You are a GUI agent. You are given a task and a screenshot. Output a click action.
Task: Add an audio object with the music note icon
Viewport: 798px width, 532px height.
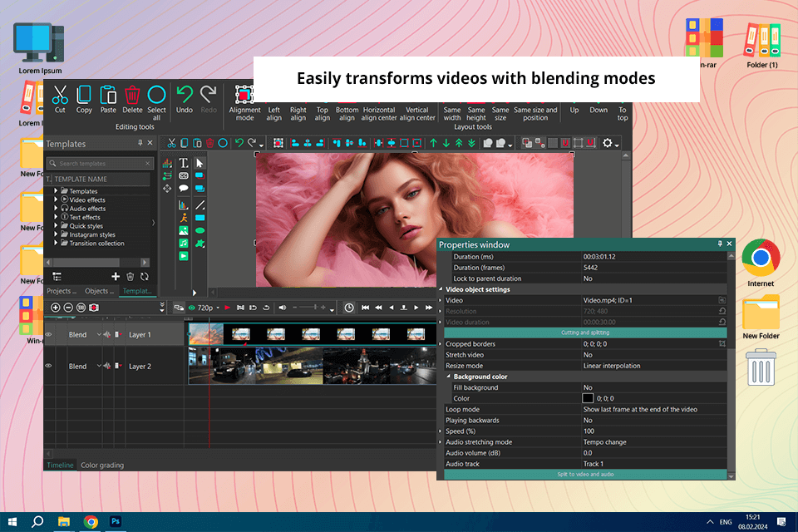click(184, 244)
